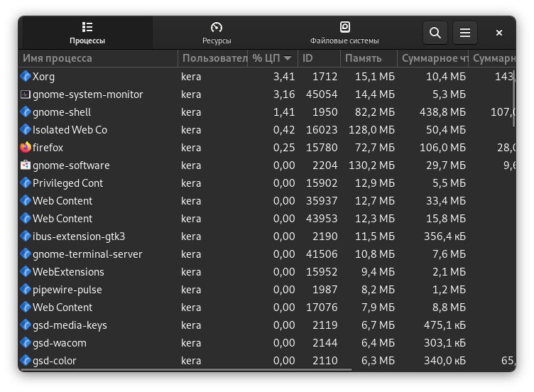
Task: Click the Xorg process icon
Action: click(26, 77)
